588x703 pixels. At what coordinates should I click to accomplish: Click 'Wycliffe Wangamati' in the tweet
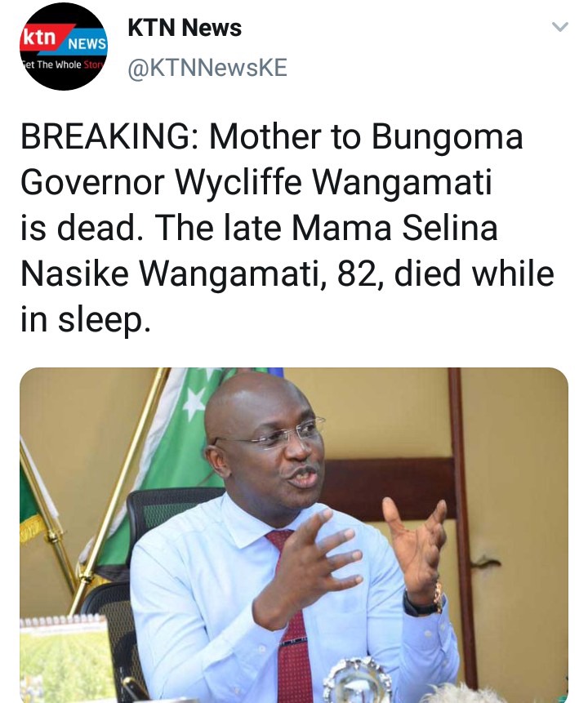[334, 184]
